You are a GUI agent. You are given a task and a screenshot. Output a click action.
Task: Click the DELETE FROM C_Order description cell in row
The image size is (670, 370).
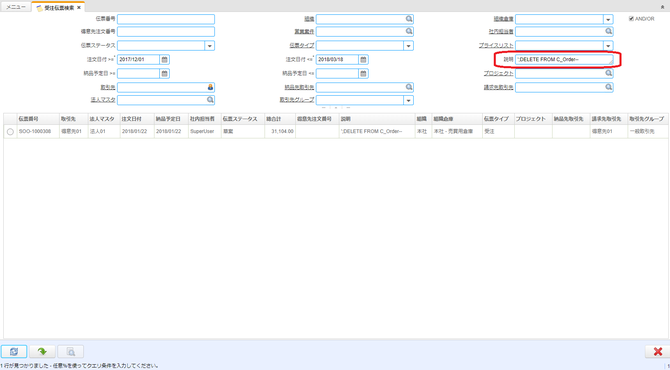tap(376, 132)
